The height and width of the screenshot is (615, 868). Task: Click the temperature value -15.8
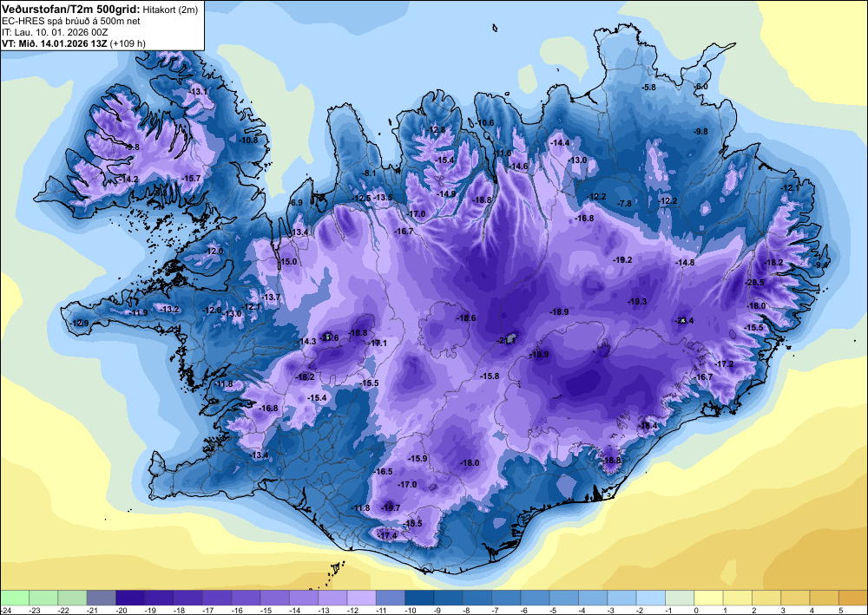pyautogui.click(x=490, y=376)
